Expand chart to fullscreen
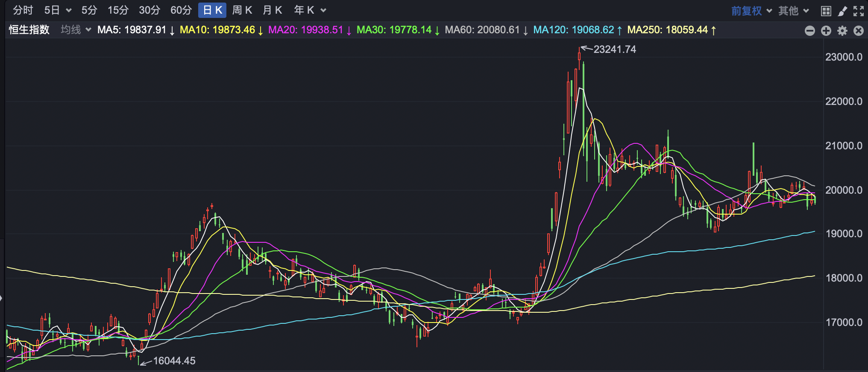The height and width of the screenshot is (372, 868). pyautogui.click(x=859, y=11)
